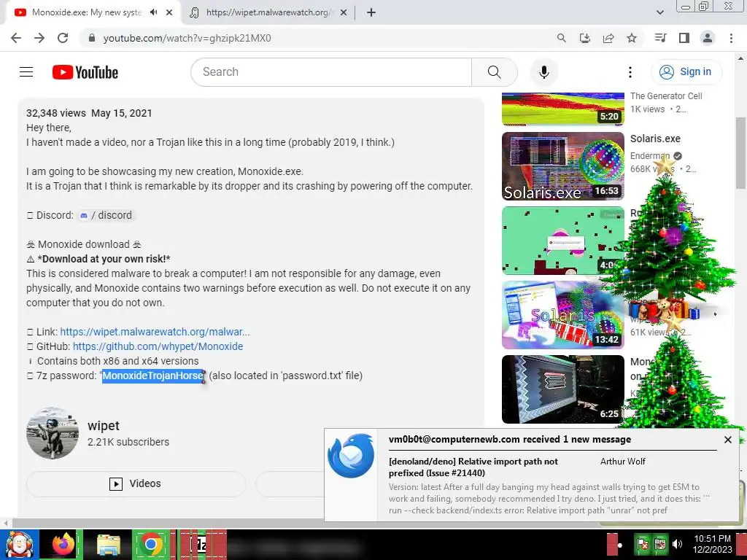
Task: Open the Solaris 13:42 video thumbnail
Action: (x=562, y=315)
